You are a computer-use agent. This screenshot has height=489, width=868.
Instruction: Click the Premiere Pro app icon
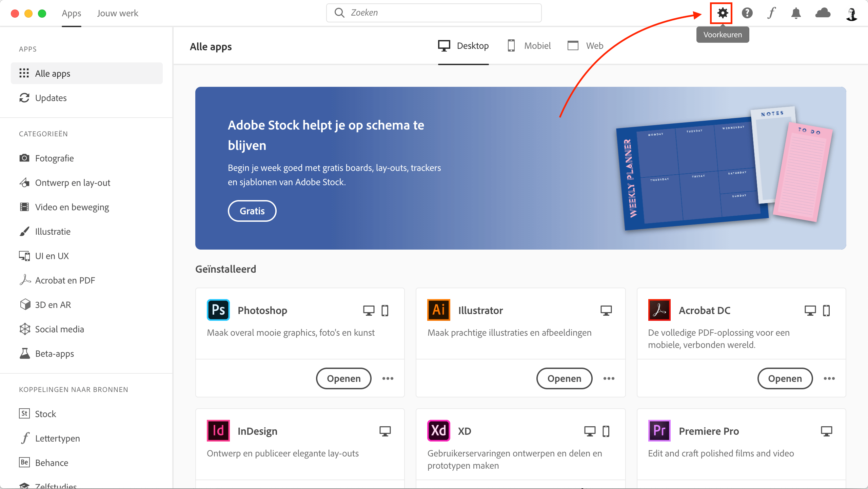(x=659, y=431)
